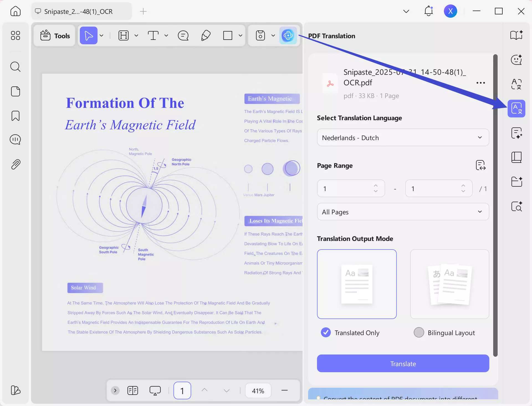Switch to the Snipaste OCR document tab
The height and width of the screenshot is (406, 532).
78,11
